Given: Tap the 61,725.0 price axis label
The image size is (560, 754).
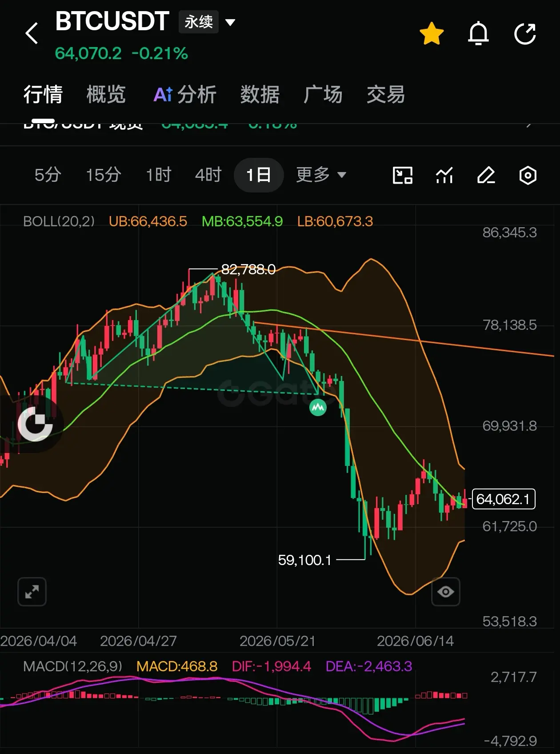Looking at the screenshot, I should click(x=510, y=526).
